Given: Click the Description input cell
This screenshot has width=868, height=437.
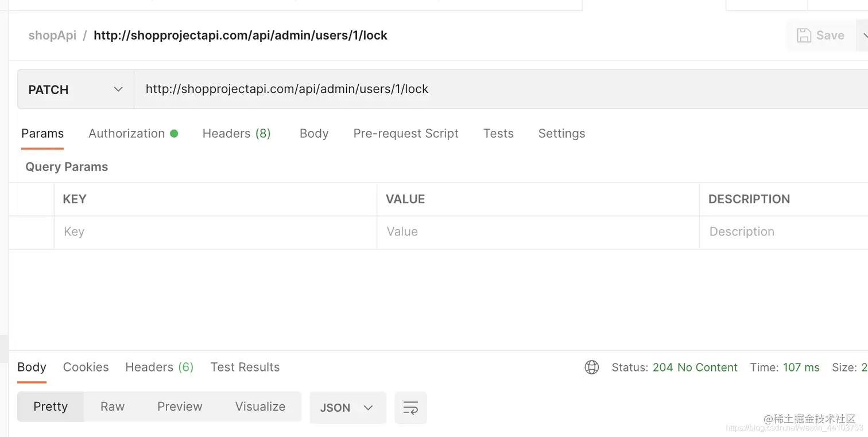Looking at the screenshot, I should click(x=784, y=232).
